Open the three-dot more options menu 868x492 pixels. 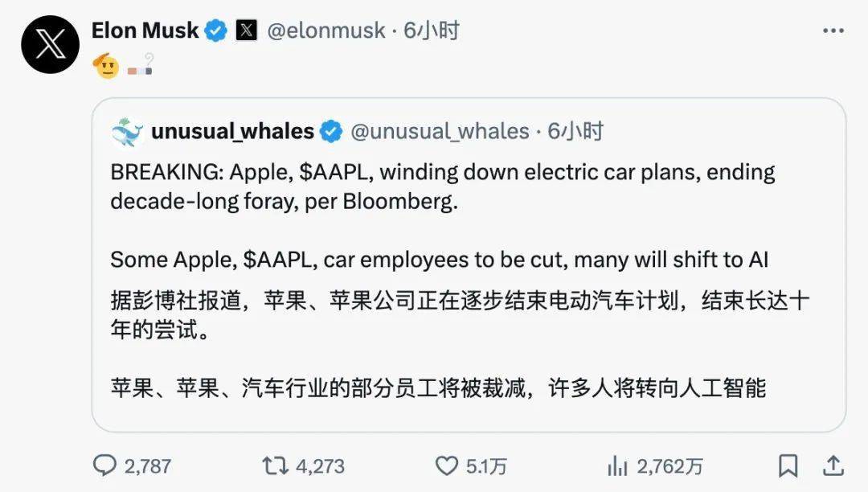833,31
